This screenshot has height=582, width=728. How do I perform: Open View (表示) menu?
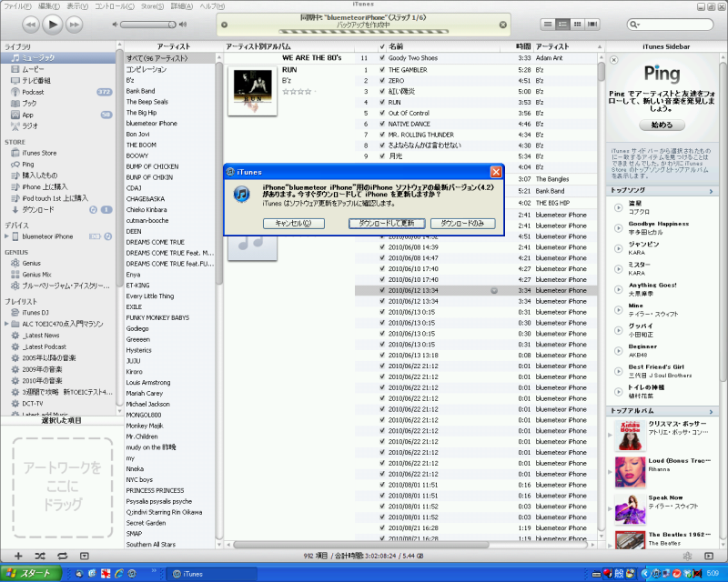(77, 6)
